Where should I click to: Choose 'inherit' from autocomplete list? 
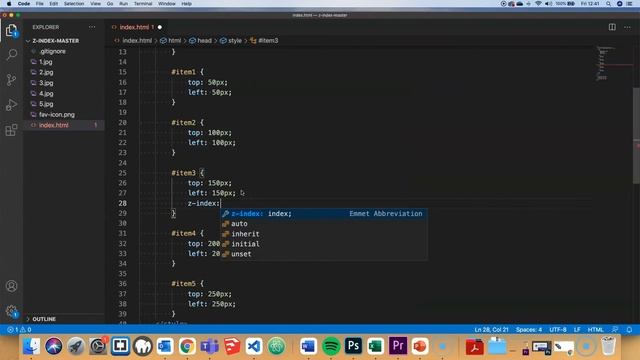(324, 234)
